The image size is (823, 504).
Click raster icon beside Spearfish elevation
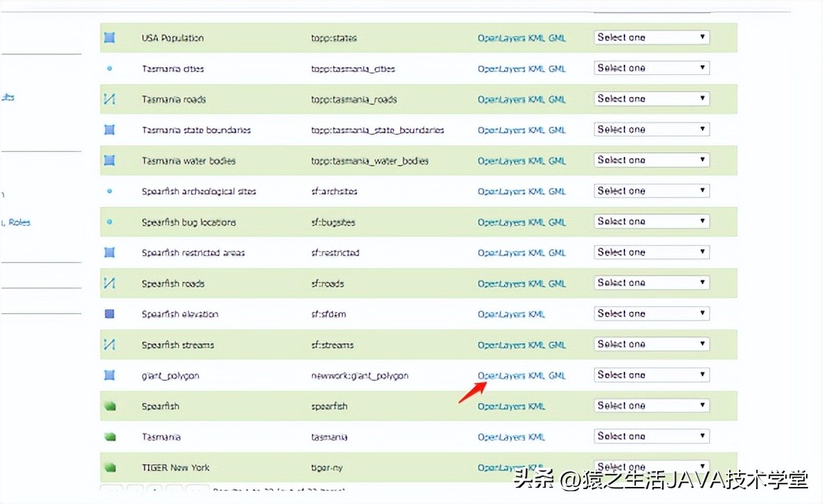tap(109, 314)
